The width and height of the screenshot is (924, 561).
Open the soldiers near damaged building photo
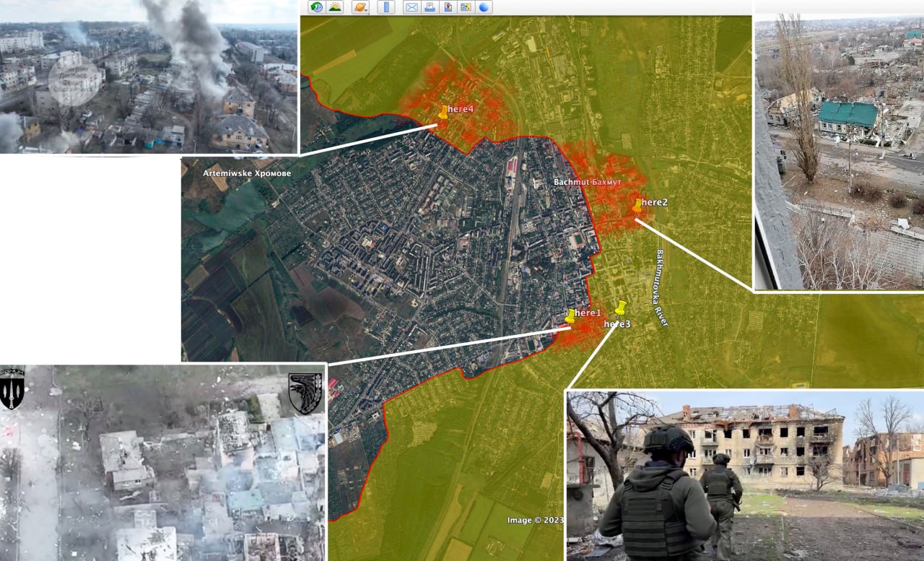click(744, 476)
